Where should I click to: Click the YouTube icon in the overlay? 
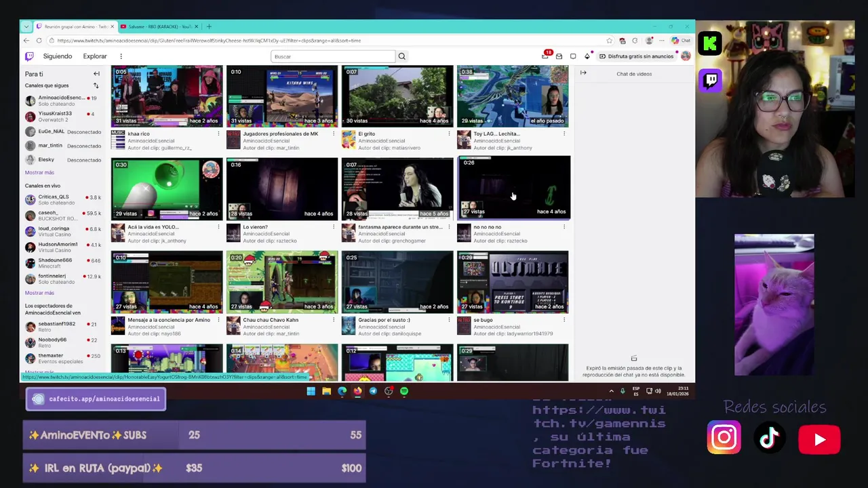pos(819,439)
